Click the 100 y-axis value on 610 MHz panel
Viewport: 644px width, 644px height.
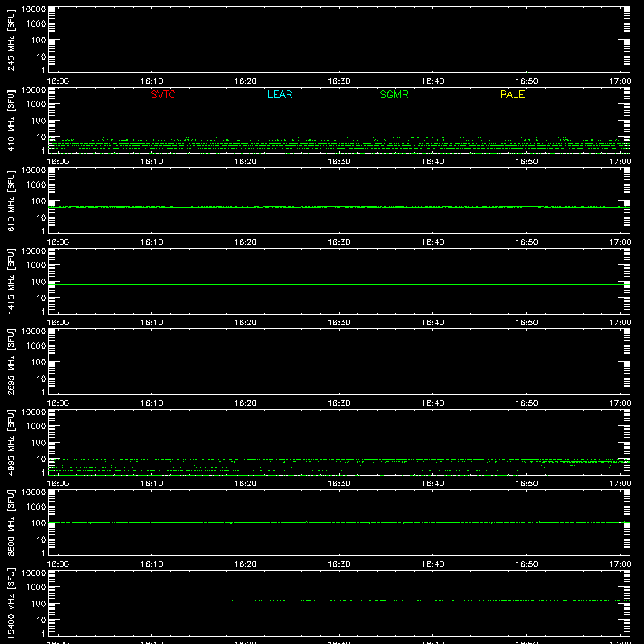(x=39, y=201)
